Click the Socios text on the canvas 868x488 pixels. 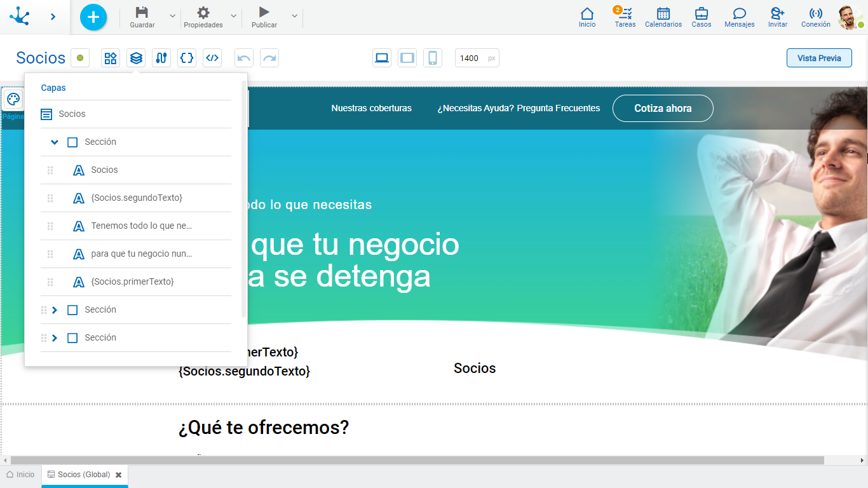tap(475, 369)
